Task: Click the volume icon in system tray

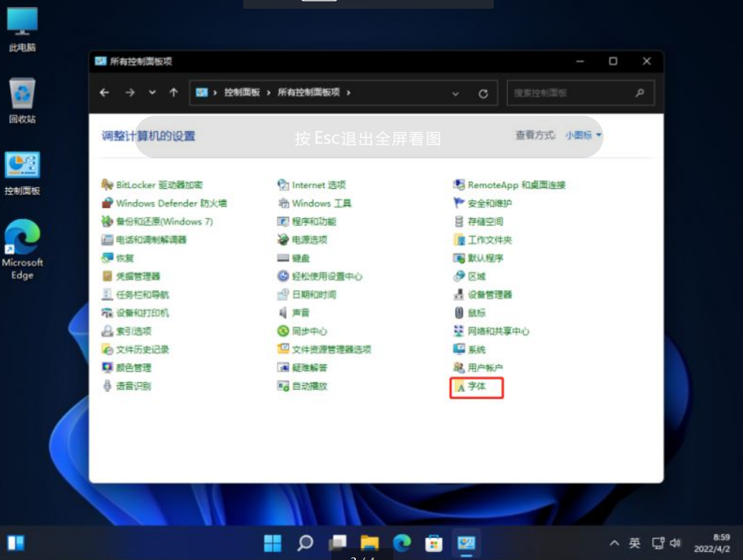Action: click(675, 543)
